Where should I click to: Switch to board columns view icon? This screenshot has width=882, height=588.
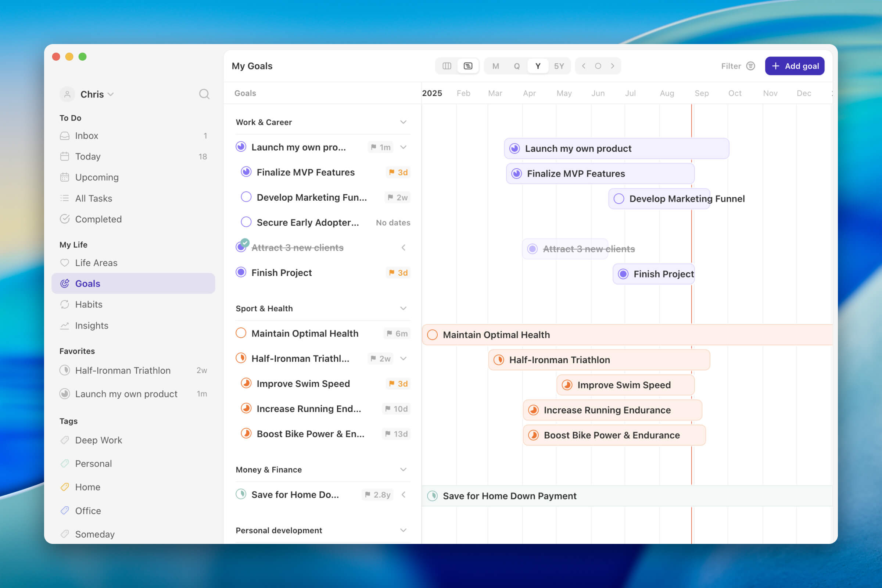[x=447, y=66]
